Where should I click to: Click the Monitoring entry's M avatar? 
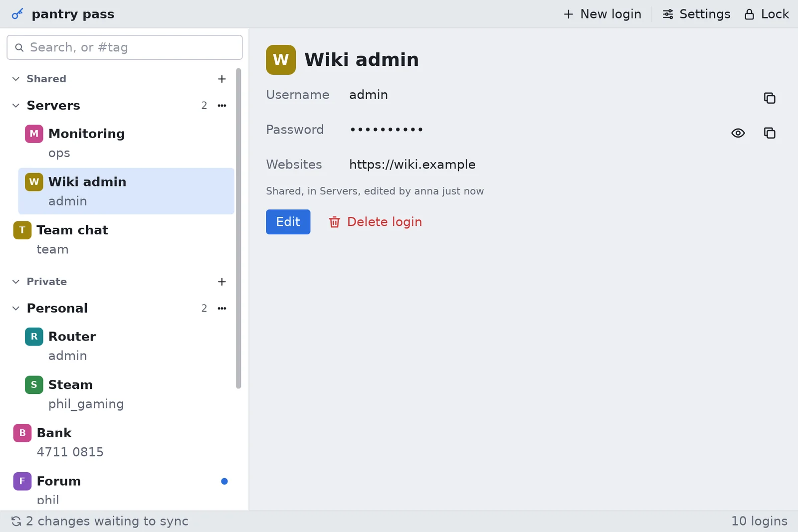point(34,134)
